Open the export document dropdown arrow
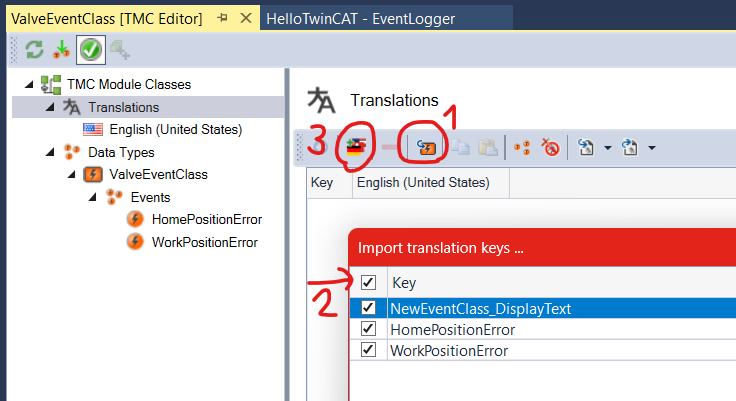Screen dimensions: 736x401 [608, 149]
